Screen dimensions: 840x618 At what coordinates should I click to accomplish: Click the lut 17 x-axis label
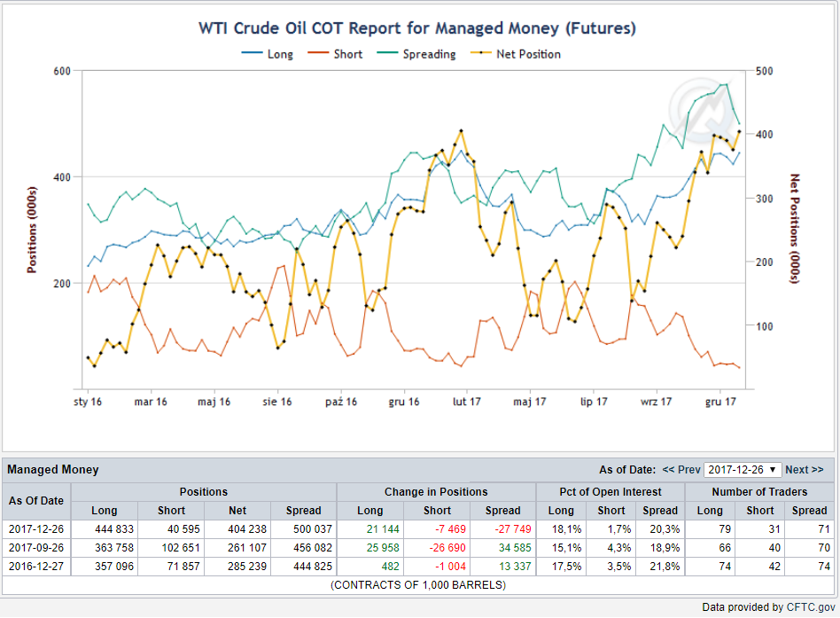[467, 402]
